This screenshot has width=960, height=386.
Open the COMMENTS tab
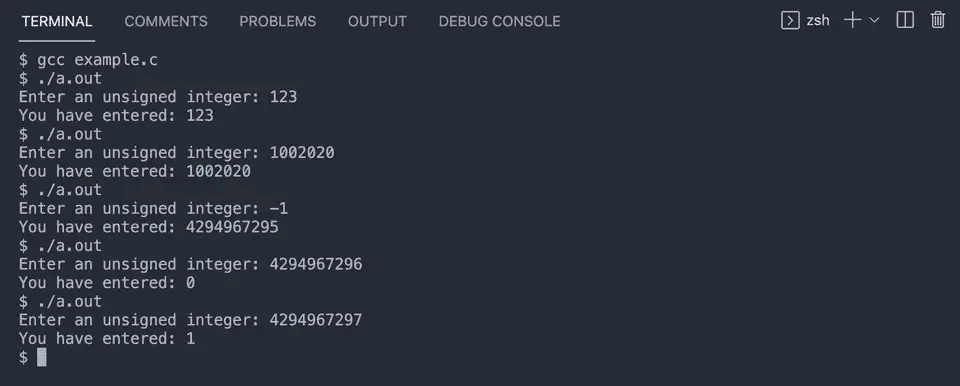coord(166,21)
